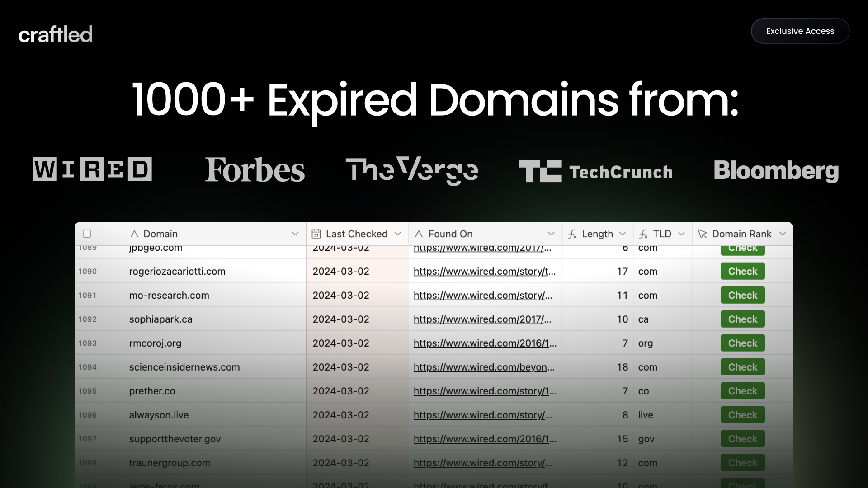The image size is (868, 488).
Task: Expand the Last Checked column dropdown chevron
Action: pos(398,234)
